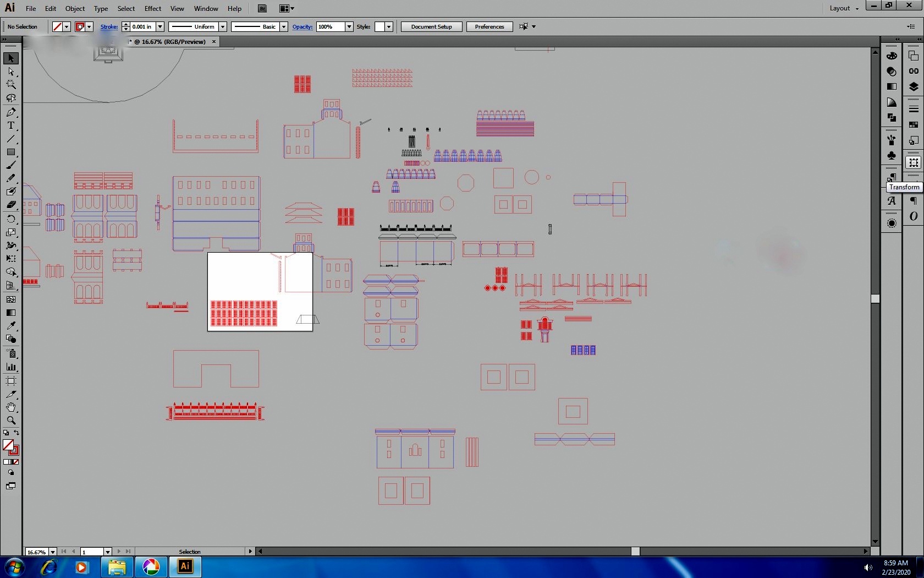This screenshot has height=578, width=924.
Task: Switch to the 16.67% (RGB/Preview) document tab
Action: click(x=169, y=42)
